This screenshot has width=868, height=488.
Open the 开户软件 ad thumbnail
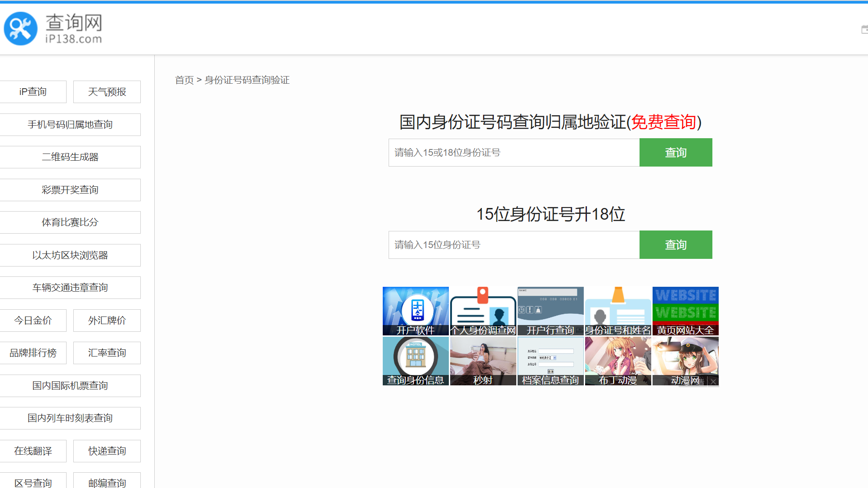(x=416, y=311)
